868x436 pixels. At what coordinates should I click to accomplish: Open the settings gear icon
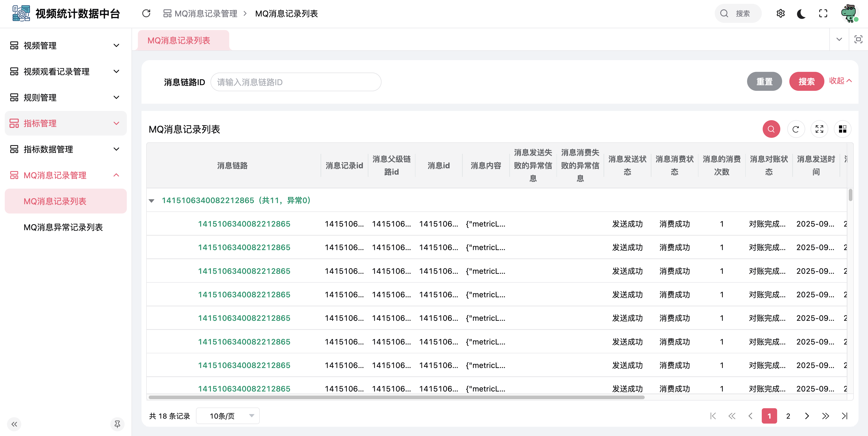click(780, 14)
